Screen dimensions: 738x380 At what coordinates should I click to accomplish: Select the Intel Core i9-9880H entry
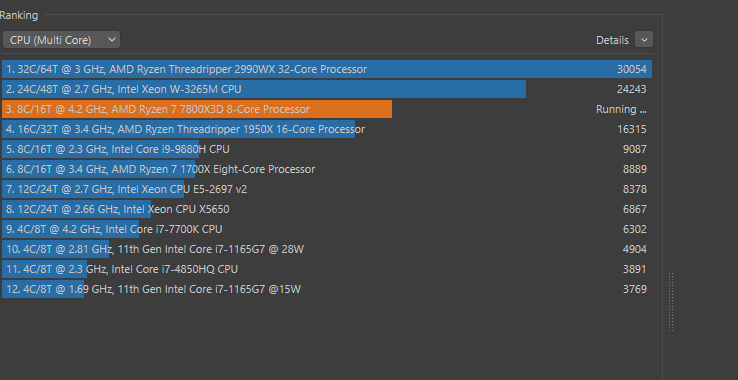pyautogui.click(x=327, y=149)
